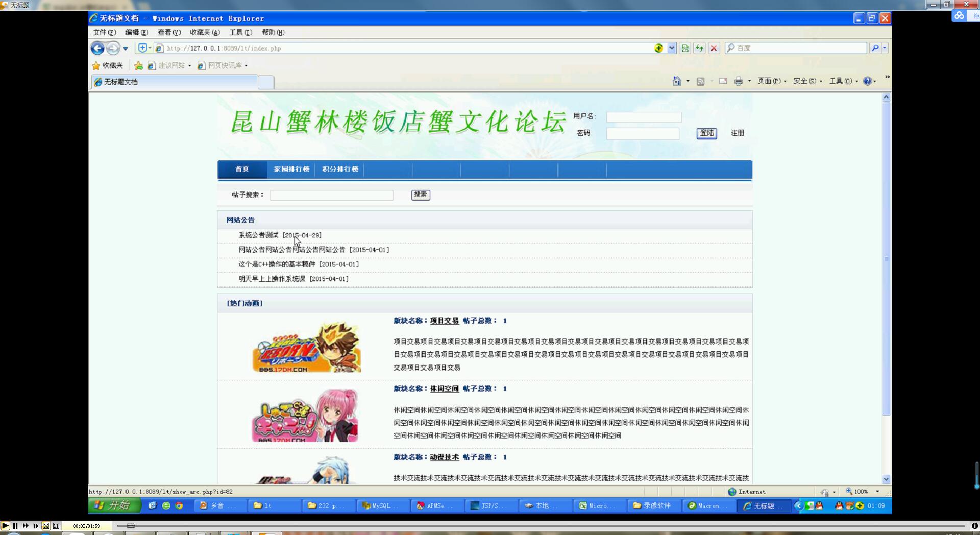Open a new blank tab
Viewport: 980px width, 535px height.
[266, 82]
